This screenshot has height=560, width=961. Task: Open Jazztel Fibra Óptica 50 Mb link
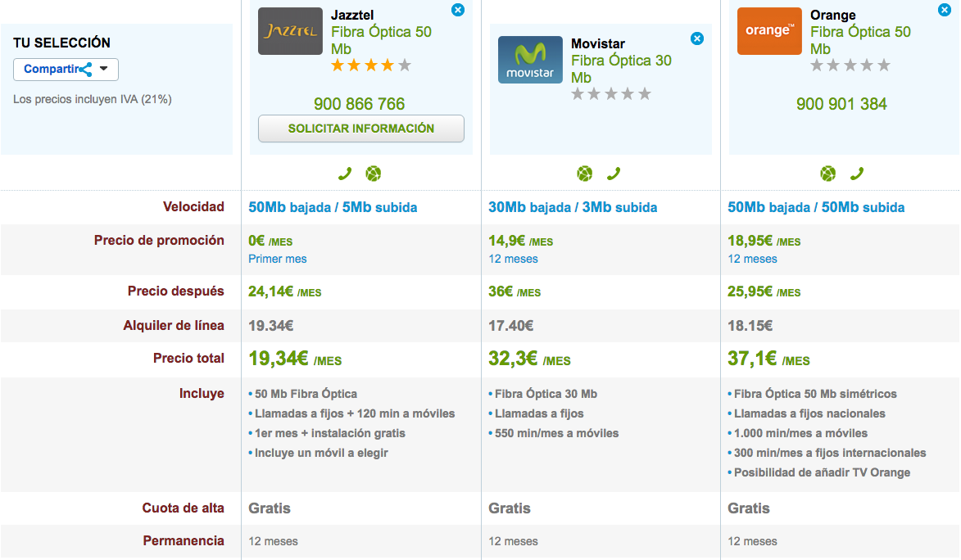tap(381, 40)
